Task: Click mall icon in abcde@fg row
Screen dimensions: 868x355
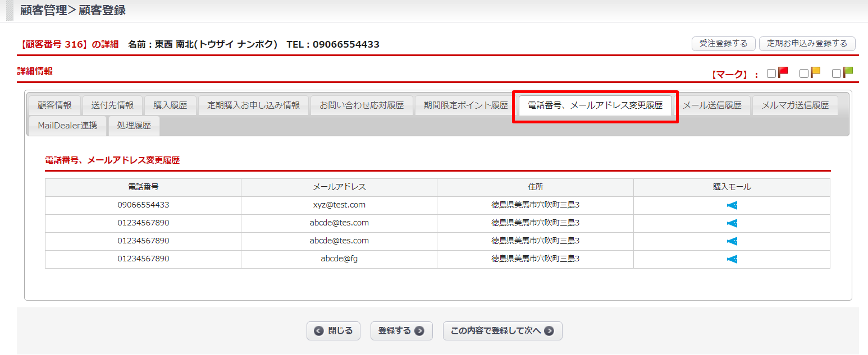Action: [732, 259]
